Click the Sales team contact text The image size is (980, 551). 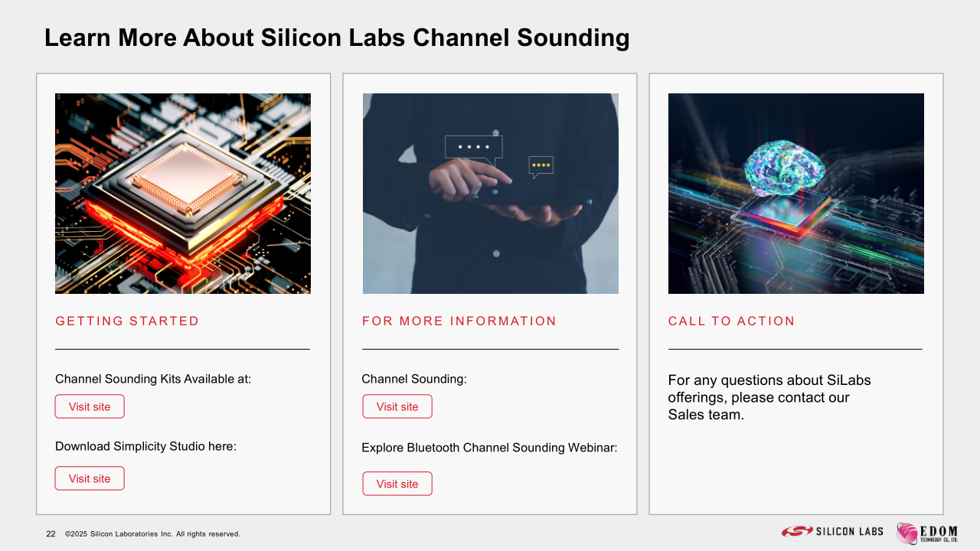click(769, 397)
